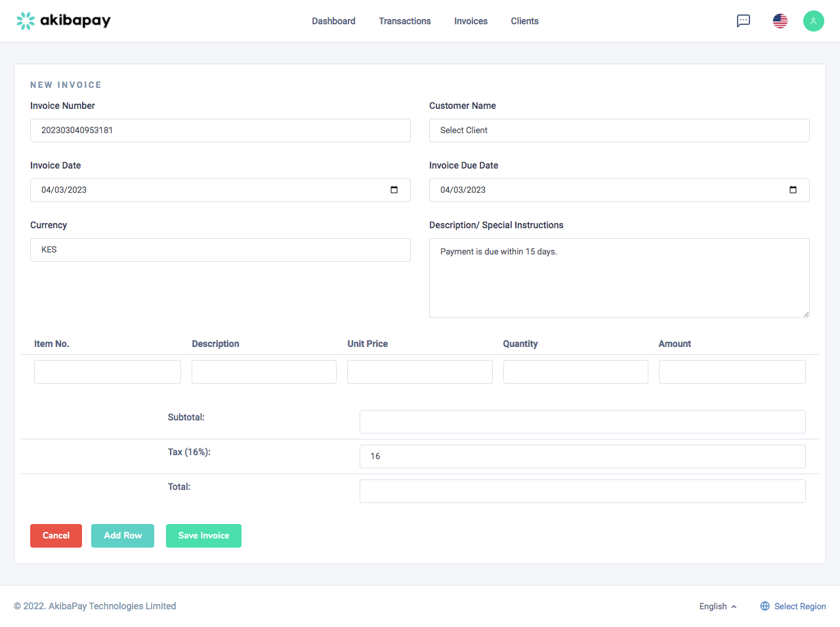
Task: Click the Unit Price input field
Action: pyautogui.click(x=420, y=372)
